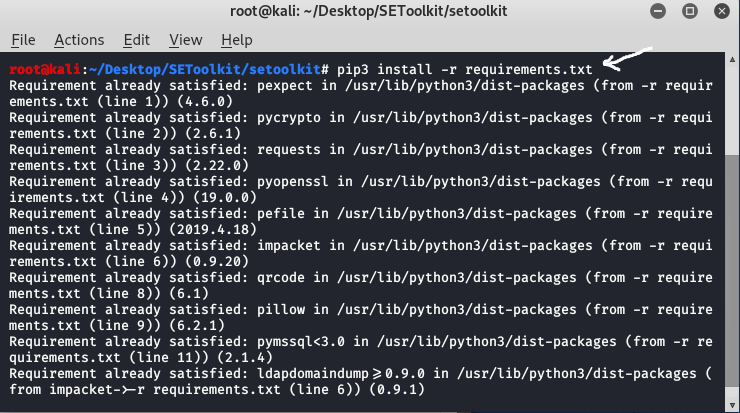The image size is (740, 413).
Task: Click the white arrow annotation
Action: click(x=628, y=60)
